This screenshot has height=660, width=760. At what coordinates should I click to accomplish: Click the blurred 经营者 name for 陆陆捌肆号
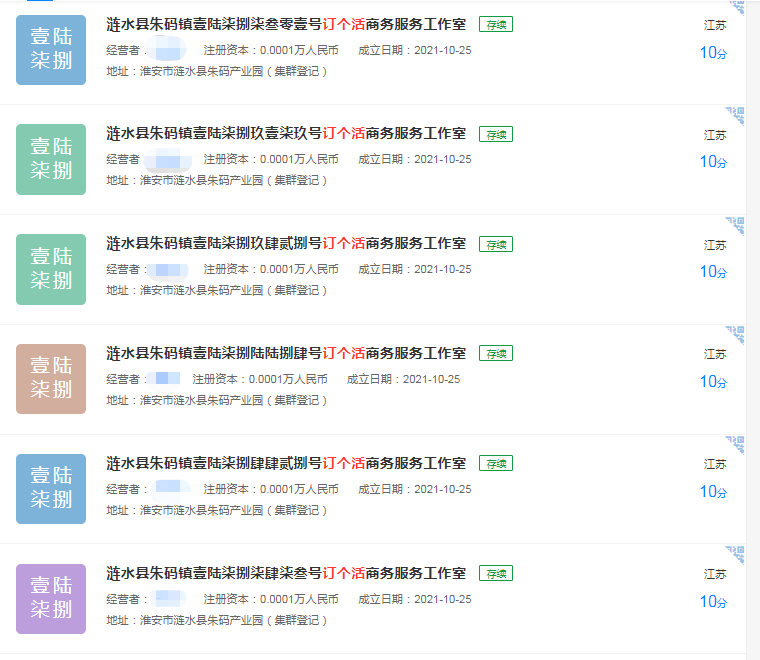click(x=163, y=378)
